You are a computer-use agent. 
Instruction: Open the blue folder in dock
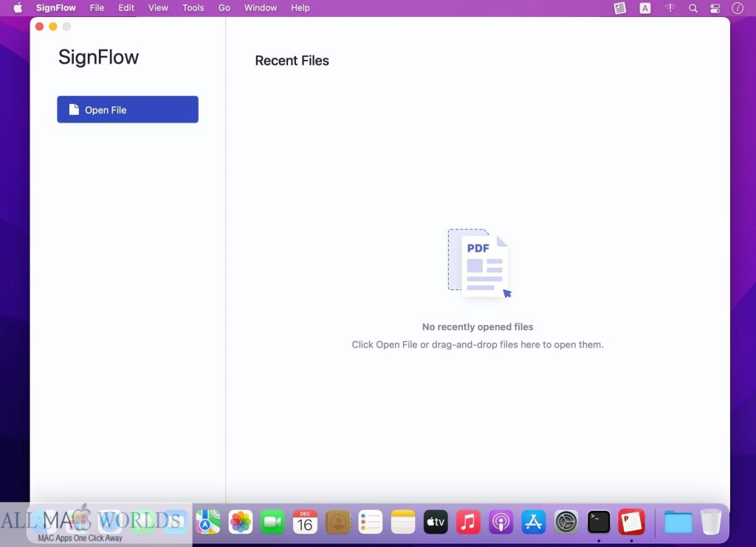678,522
